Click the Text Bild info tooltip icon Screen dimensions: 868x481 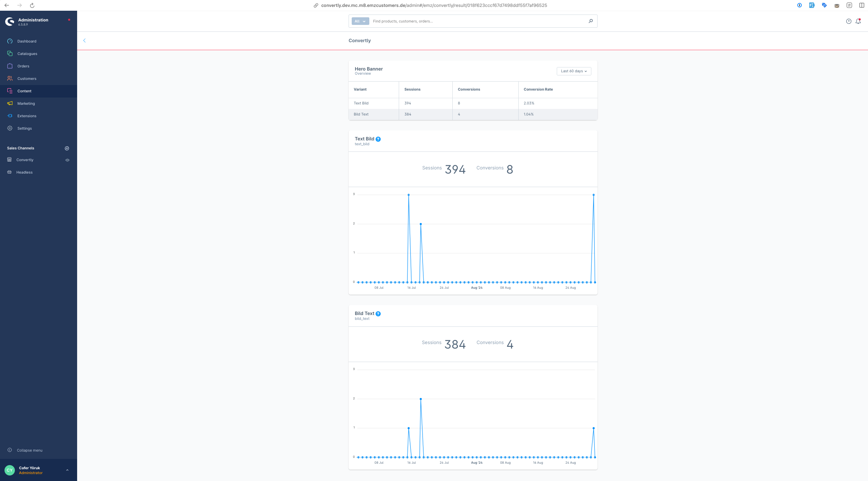click(x=378, y=139)
